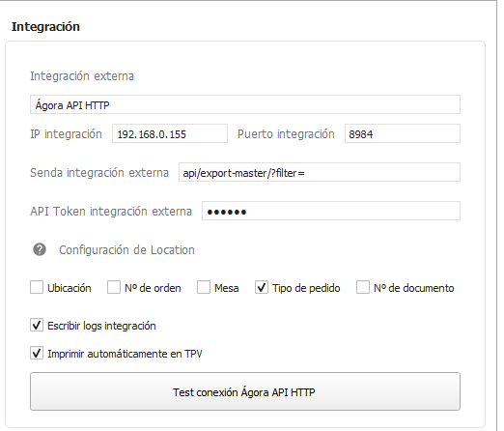Toggle Imprimir automáticamente en TPV

tap(37, 353)
